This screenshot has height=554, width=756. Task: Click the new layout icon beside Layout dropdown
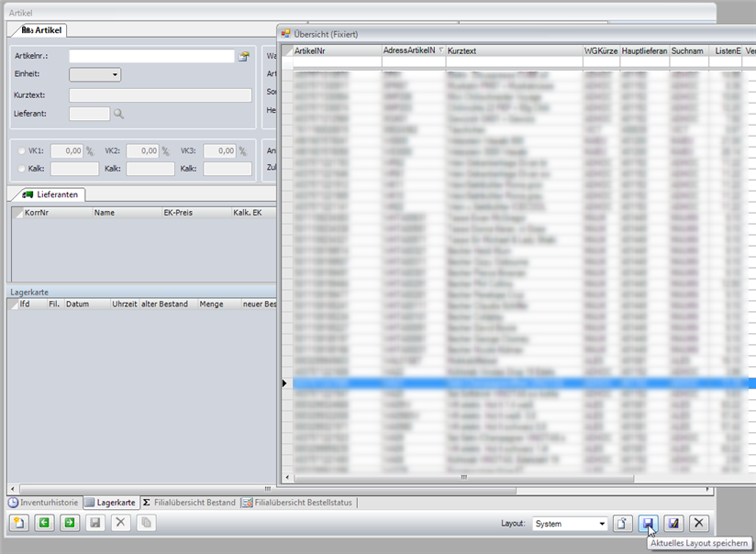pos(622,524)
